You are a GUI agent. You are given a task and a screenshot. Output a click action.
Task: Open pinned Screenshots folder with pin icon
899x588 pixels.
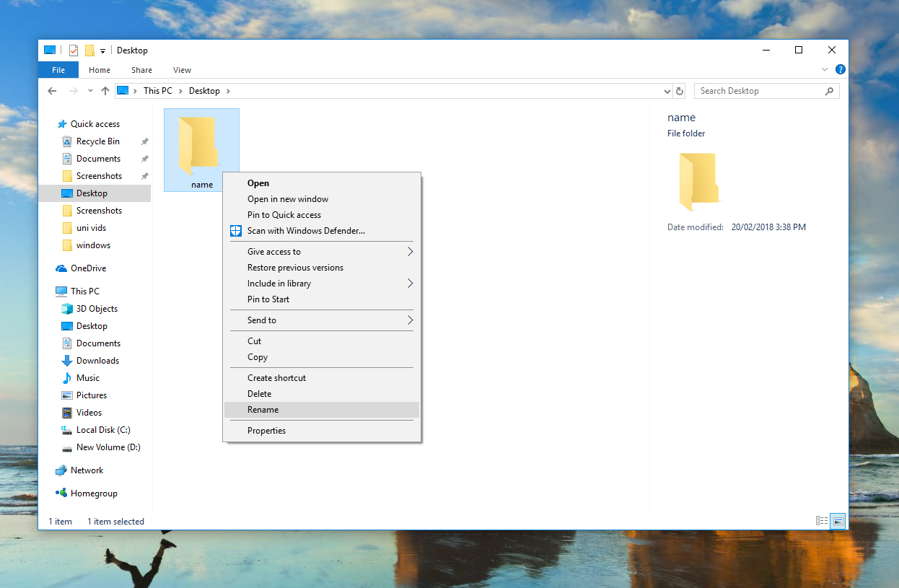pos(99,176)
